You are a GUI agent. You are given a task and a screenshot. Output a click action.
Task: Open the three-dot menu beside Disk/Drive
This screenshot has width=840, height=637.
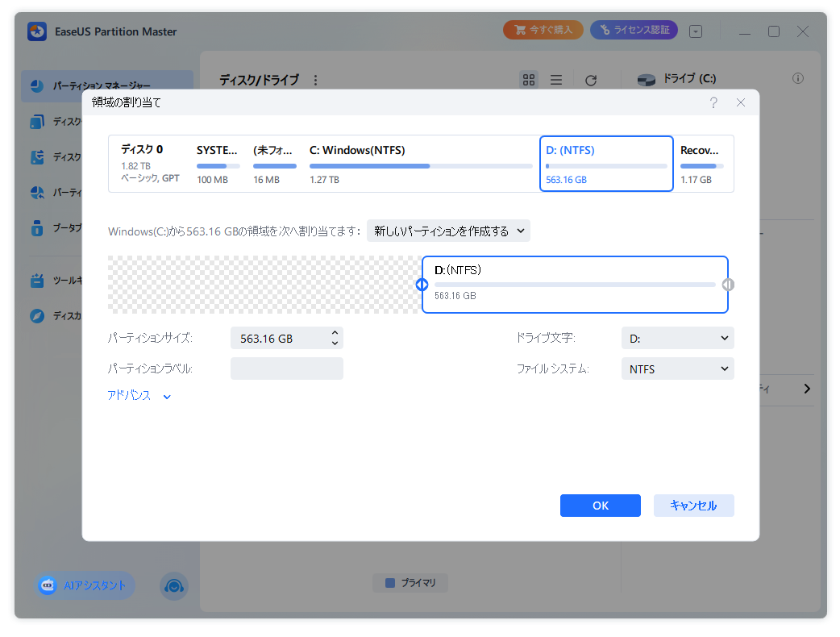(x=315, y=80)
